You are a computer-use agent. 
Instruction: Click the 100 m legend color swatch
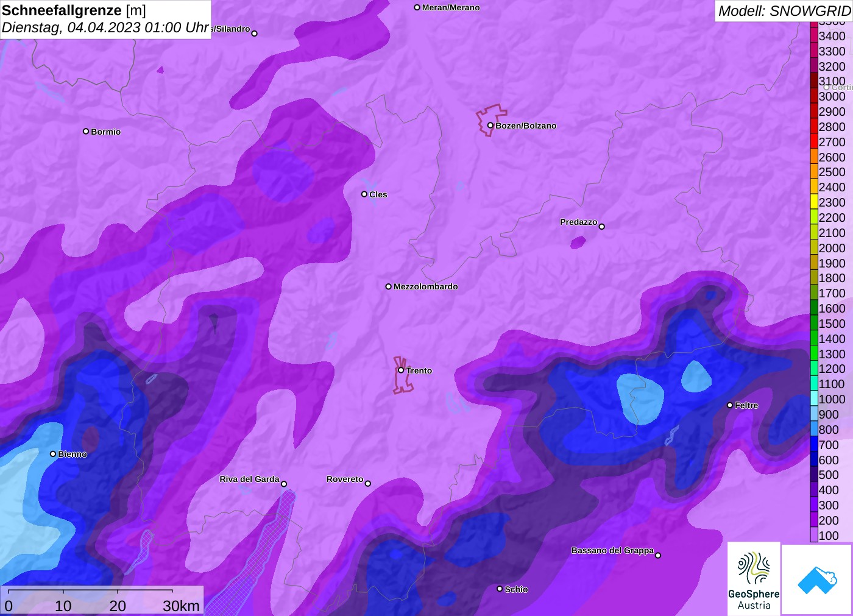pos(814,536)
